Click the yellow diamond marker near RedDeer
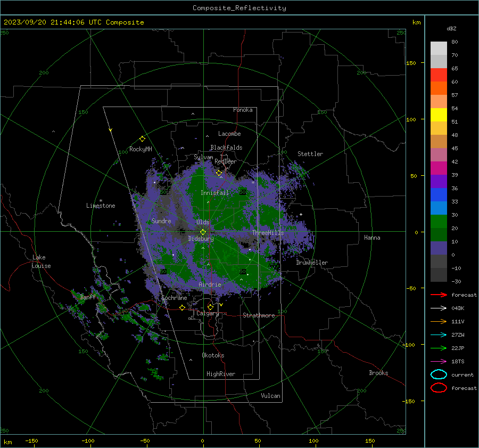Image resolution: width=479 pixels, height=448 pixels. [219, 173]
